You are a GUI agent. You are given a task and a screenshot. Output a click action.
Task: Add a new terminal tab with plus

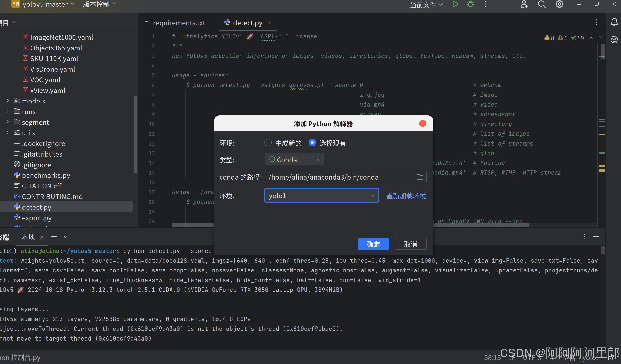tap(54, 237)
